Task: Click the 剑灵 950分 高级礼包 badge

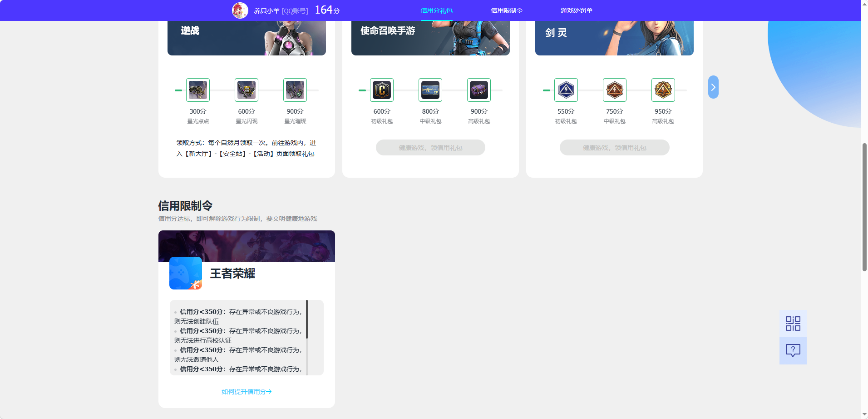Action: [663, 90]
